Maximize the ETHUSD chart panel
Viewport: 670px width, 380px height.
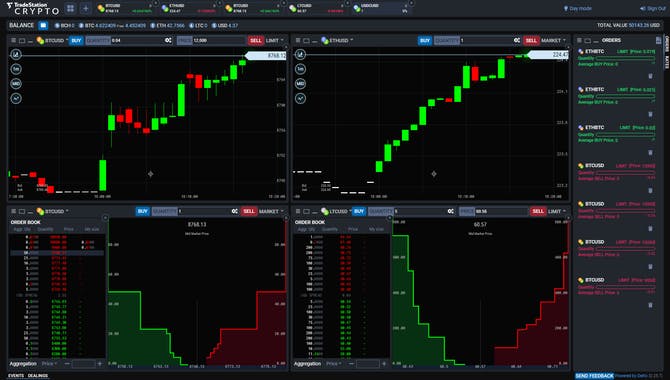(x=306, y=41)
